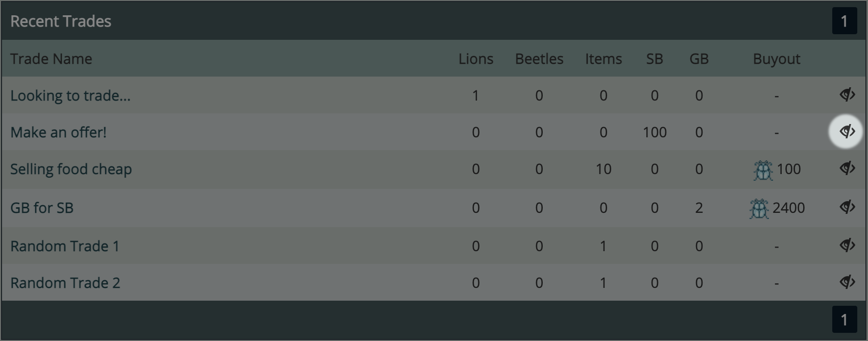Open the GB for SB trade

coord(42,208)
